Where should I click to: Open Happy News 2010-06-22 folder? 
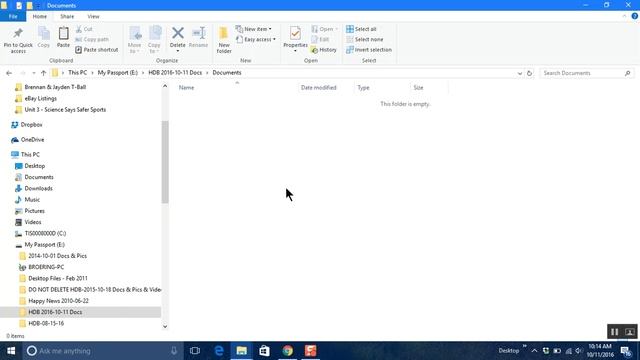[x=58, y=301]
